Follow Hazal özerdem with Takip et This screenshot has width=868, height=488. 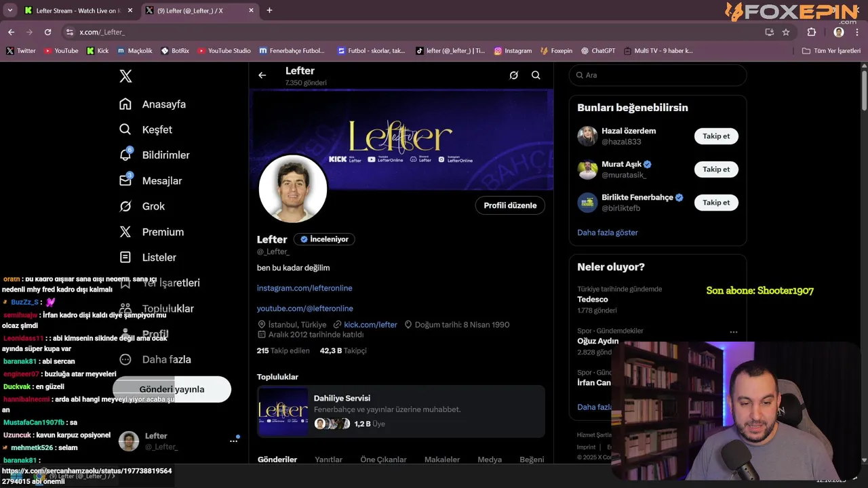tap(716, 136)
